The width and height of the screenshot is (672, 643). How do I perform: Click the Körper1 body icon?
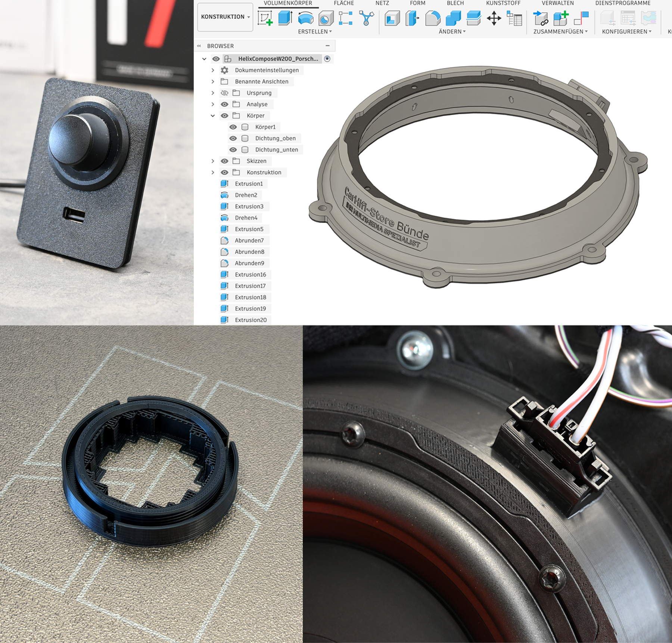click(x=245, y=127)
